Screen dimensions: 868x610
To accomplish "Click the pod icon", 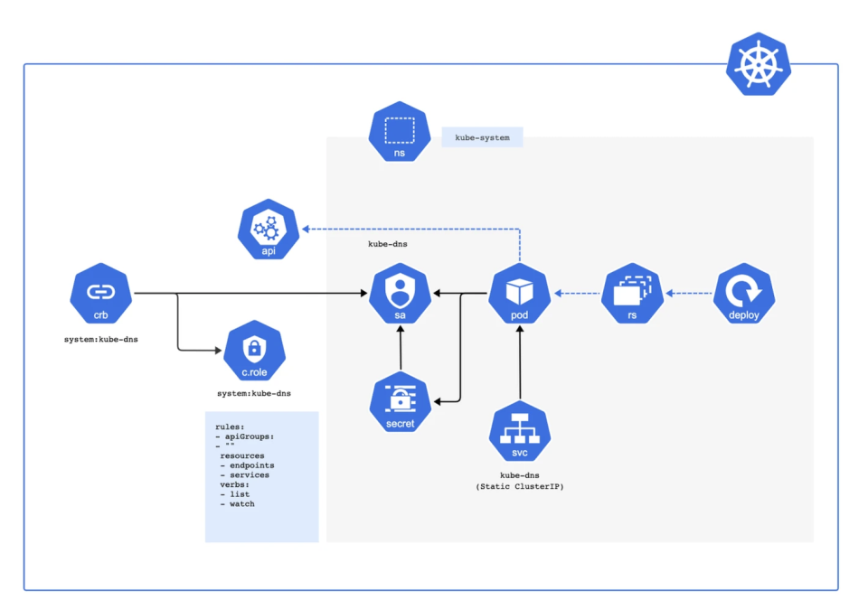I will 519,294.
